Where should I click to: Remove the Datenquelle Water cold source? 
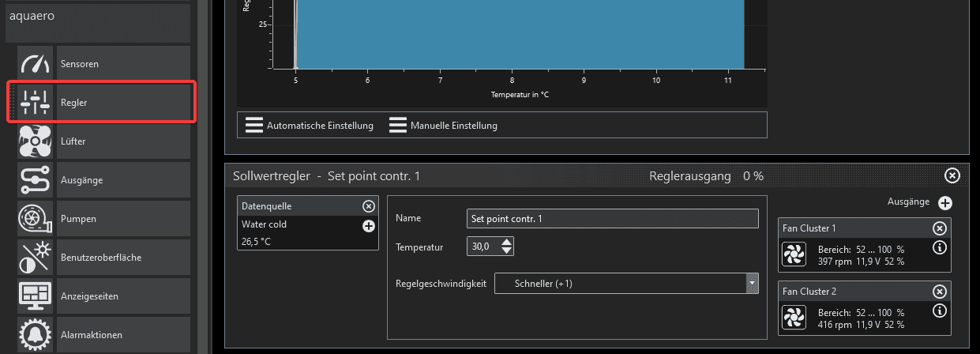click(x=368, y=206)
